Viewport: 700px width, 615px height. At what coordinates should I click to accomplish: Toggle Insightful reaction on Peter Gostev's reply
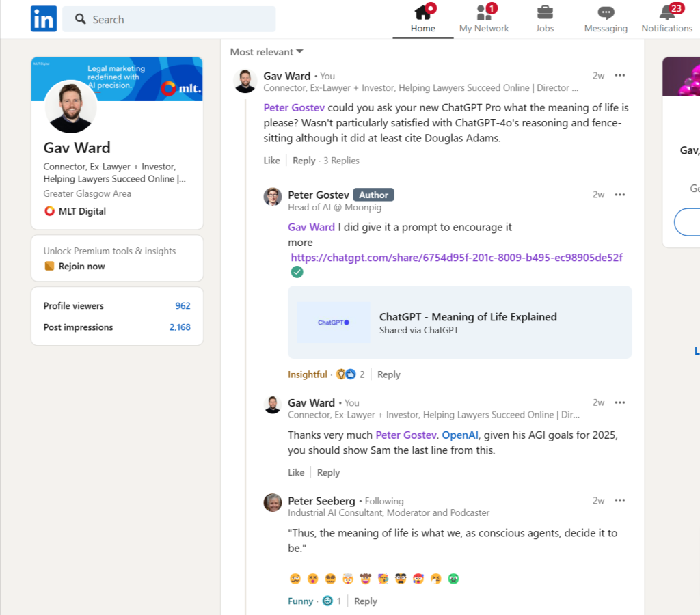308,374
